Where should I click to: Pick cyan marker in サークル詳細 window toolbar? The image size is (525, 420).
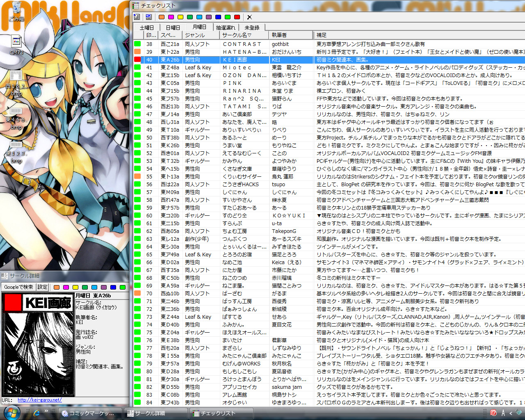[94, 287]
